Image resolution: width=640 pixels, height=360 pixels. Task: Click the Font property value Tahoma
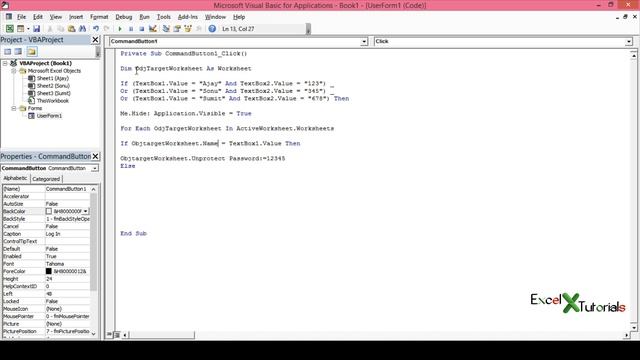[67, 264]
